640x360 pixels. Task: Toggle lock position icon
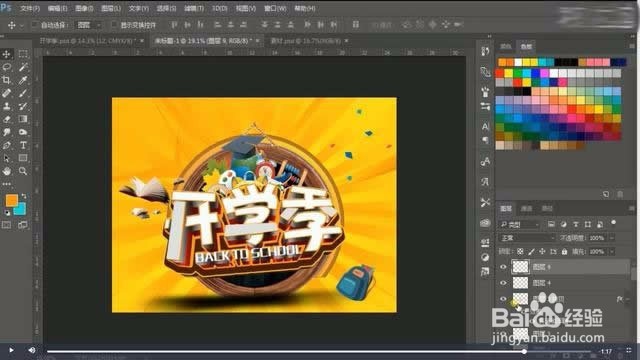tap(542, 251)
